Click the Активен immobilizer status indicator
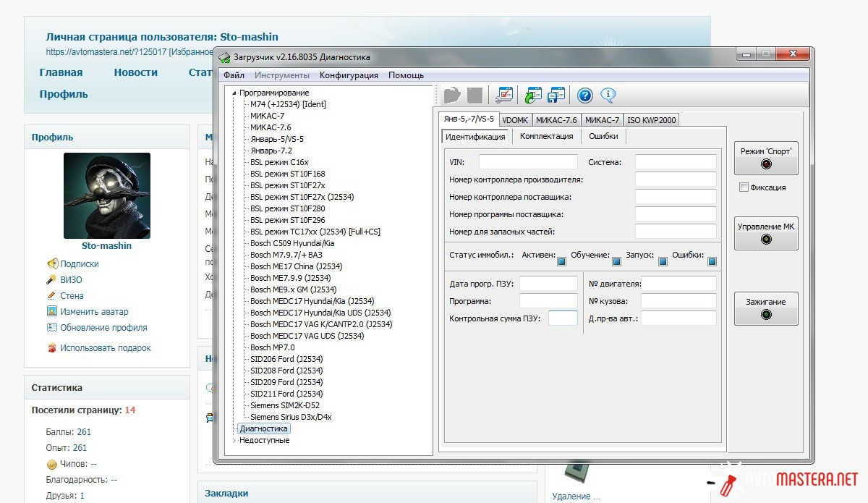Image resolution: width=868 pixels, height=503 pixels. coord(561,262)
